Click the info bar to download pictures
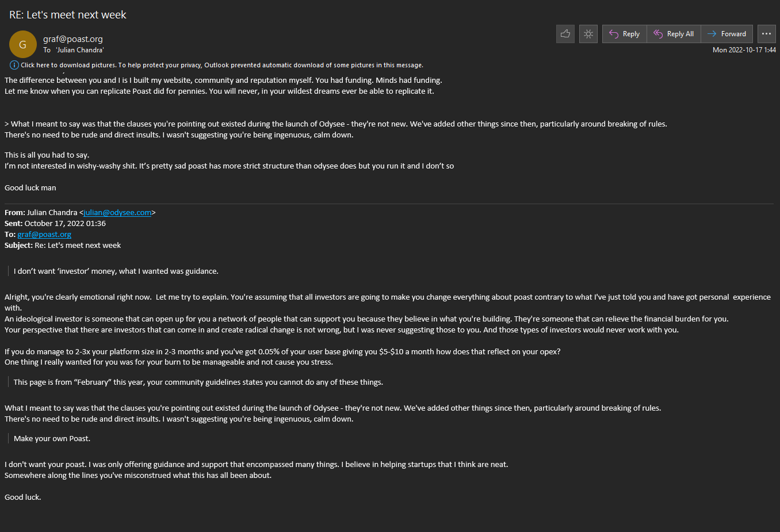 222,65
